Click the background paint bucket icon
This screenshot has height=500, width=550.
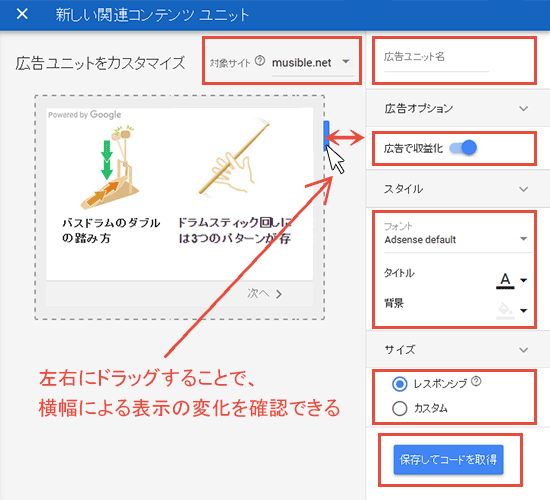[x=505, y=310]
